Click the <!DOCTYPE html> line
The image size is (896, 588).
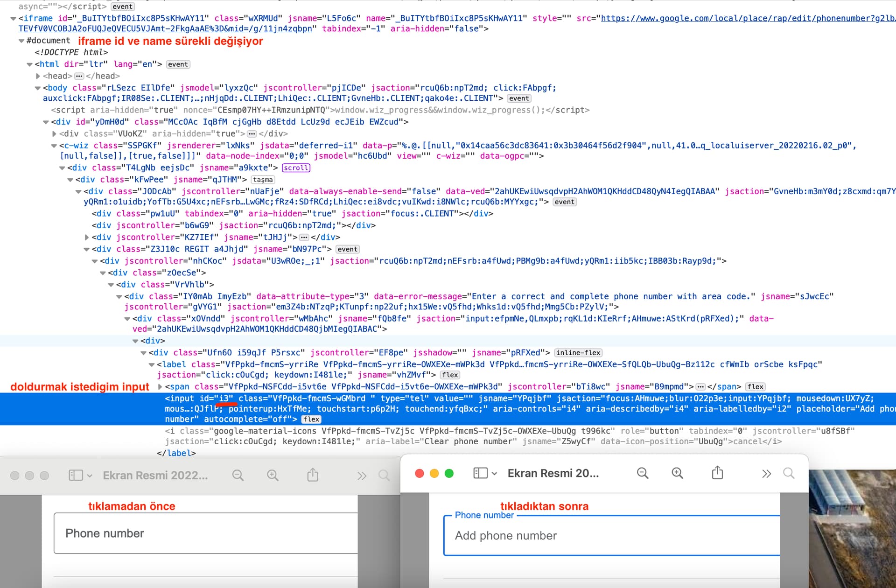click(71, 52)
